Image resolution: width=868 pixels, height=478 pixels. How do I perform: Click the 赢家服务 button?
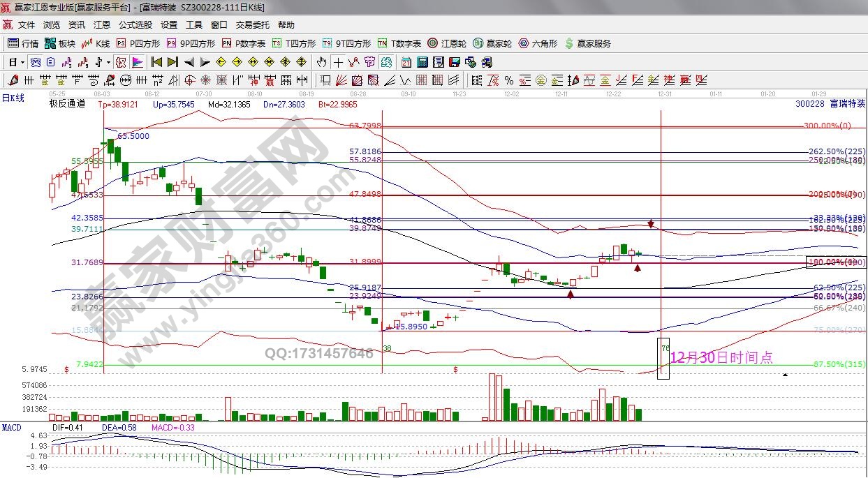pyautogui.click(x=587, y=43)
